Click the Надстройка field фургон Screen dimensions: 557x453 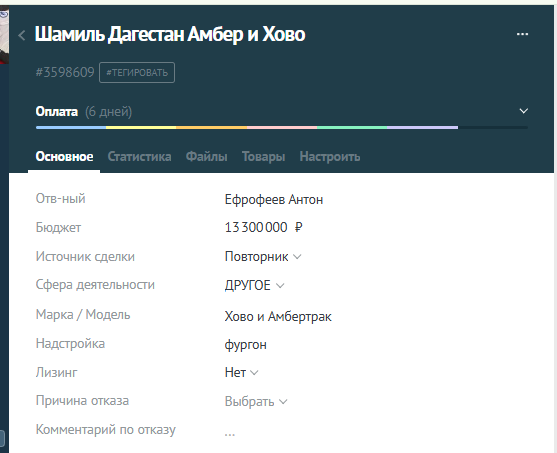245,345
